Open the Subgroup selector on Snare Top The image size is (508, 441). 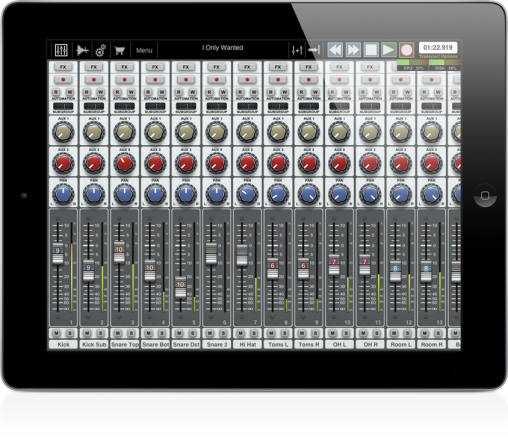click(124, 106)
